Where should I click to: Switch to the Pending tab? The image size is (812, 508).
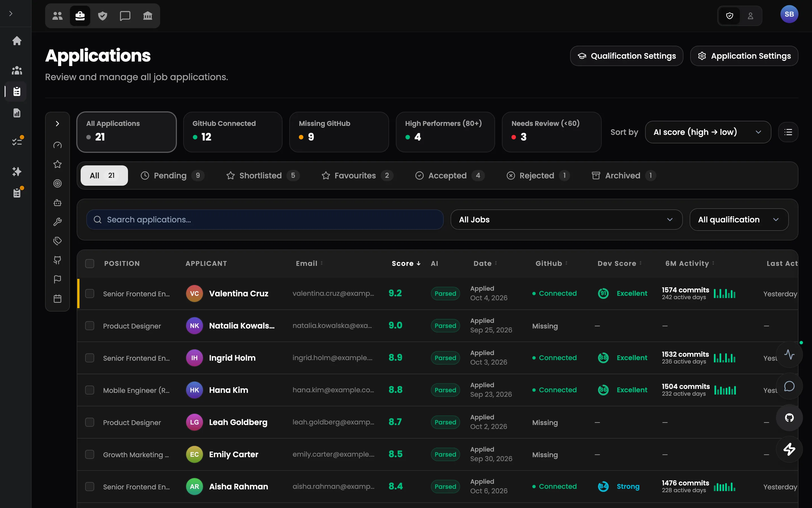173,175
